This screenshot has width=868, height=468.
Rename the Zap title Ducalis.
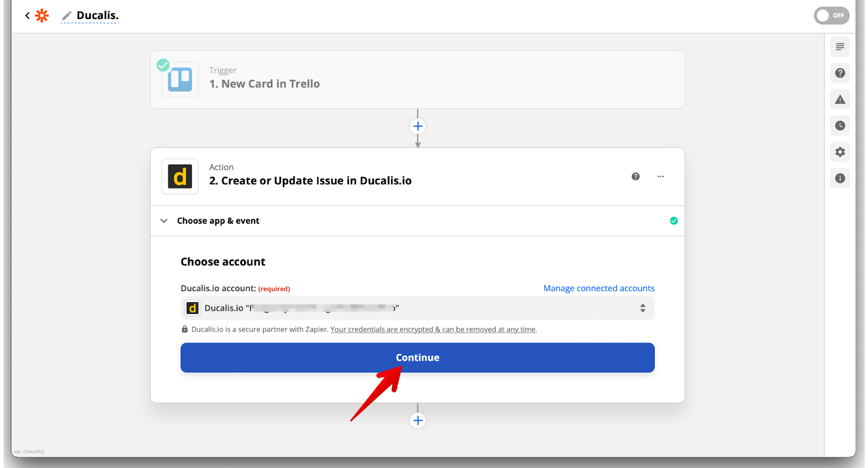click(x=98, y=16)
